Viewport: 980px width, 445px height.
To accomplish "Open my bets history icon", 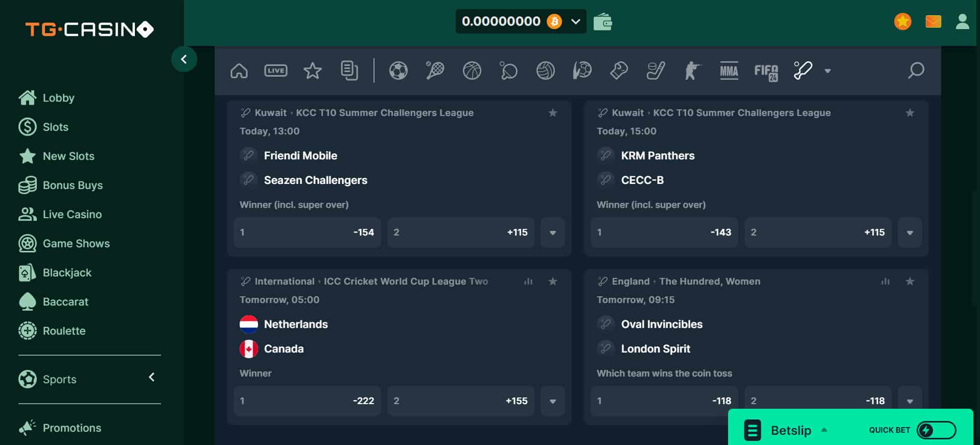I will 349,71.
